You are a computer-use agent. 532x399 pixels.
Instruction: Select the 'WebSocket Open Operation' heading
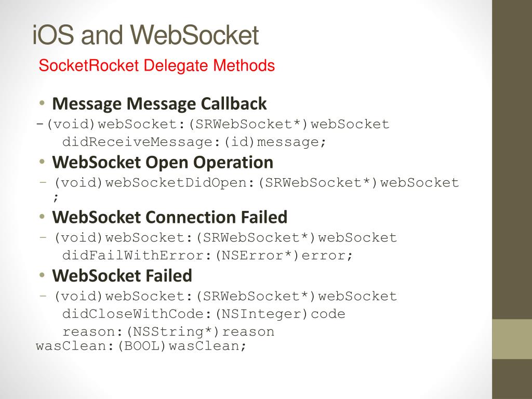point(163,162)
